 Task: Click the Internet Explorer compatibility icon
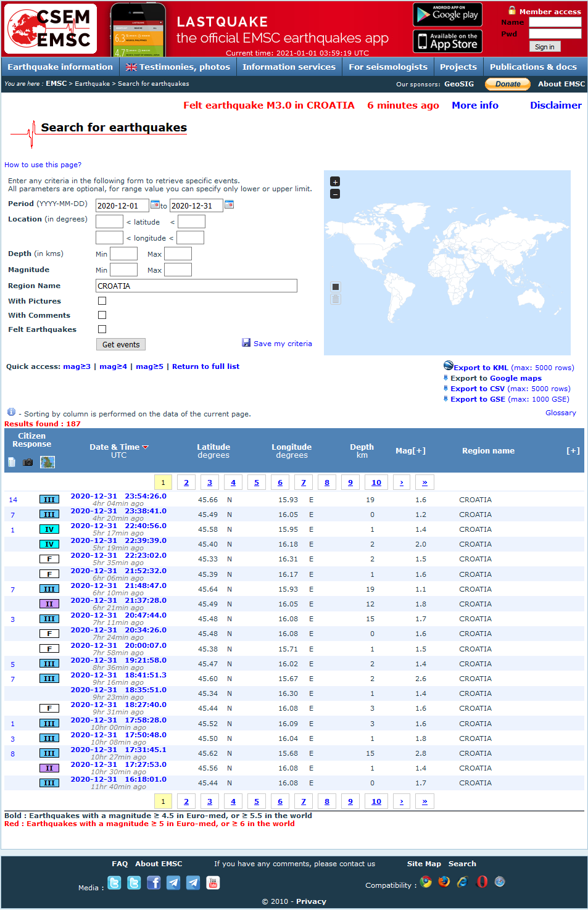[463, 882]
